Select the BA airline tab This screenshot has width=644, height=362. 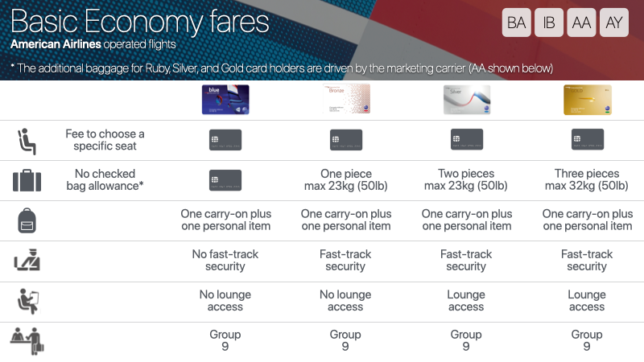516,23
